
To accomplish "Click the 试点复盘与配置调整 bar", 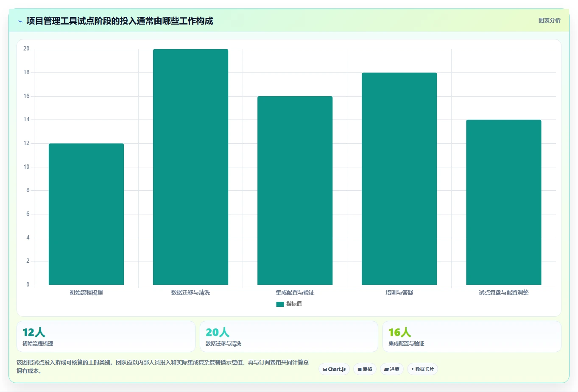I will (x=503, y=202).
